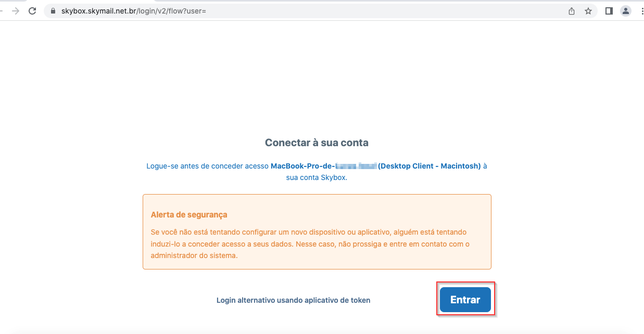Open the Chrome profile avatar

tap(626, 11)
